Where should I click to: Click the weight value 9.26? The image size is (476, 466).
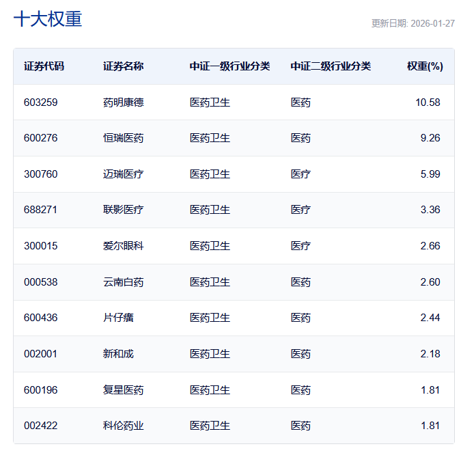pyautogui.click(x=430, y=138)
